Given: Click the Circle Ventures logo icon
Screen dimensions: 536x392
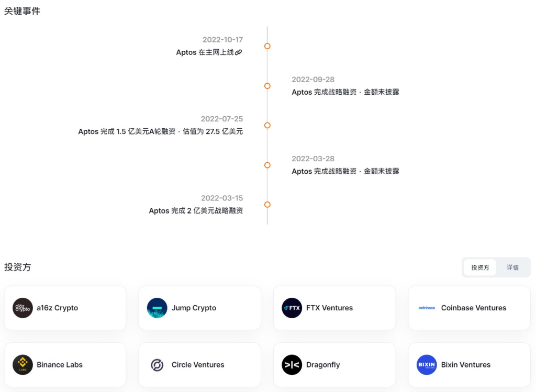Looking at the screenshot, I should [157, 365].
